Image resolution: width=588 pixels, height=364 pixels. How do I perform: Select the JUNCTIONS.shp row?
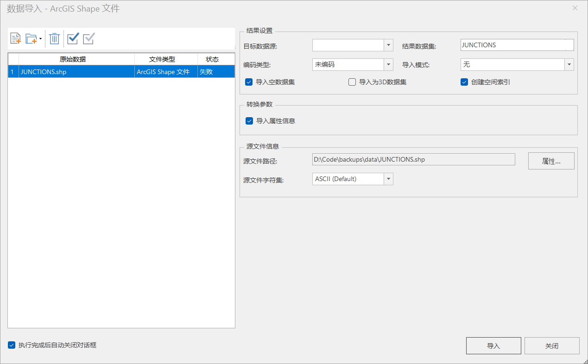(x=121, y=72)
